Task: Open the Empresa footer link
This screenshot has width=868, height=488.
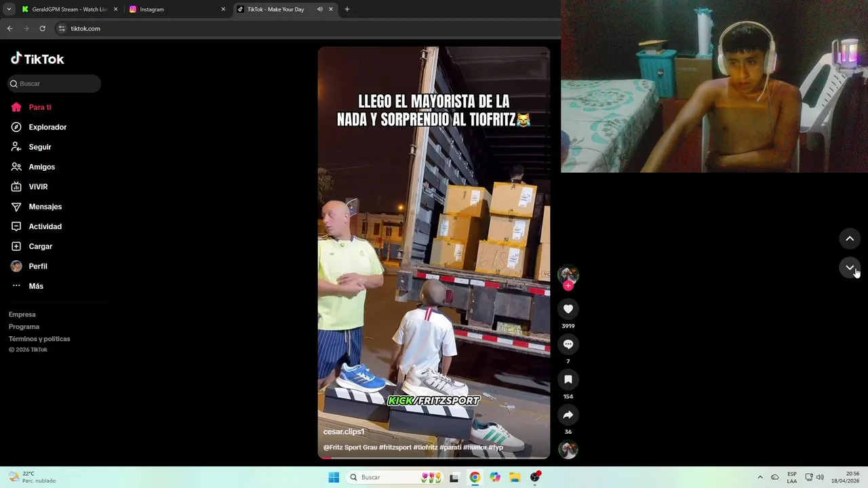Action: (22, 314)
